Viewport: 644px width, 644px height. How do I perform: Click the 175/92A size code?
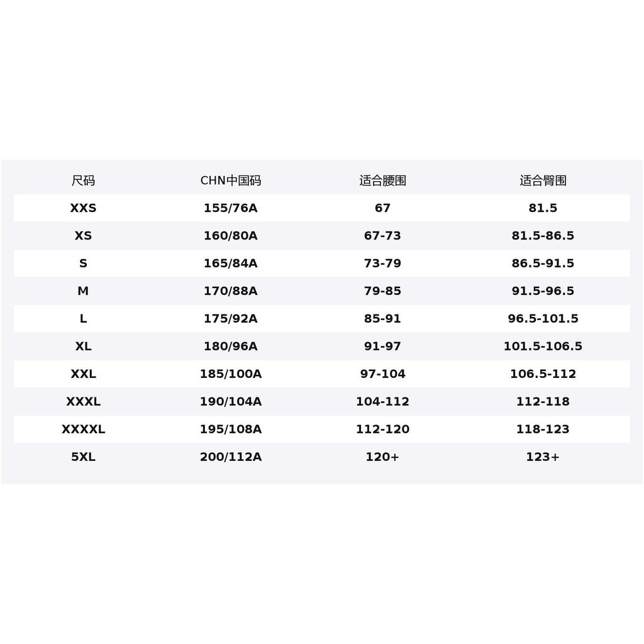230,318
